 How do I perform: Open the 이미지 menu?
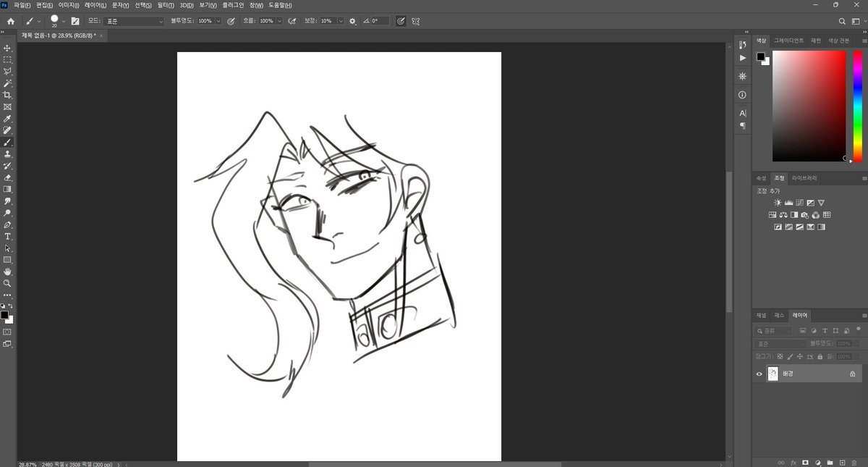(69, 5)
